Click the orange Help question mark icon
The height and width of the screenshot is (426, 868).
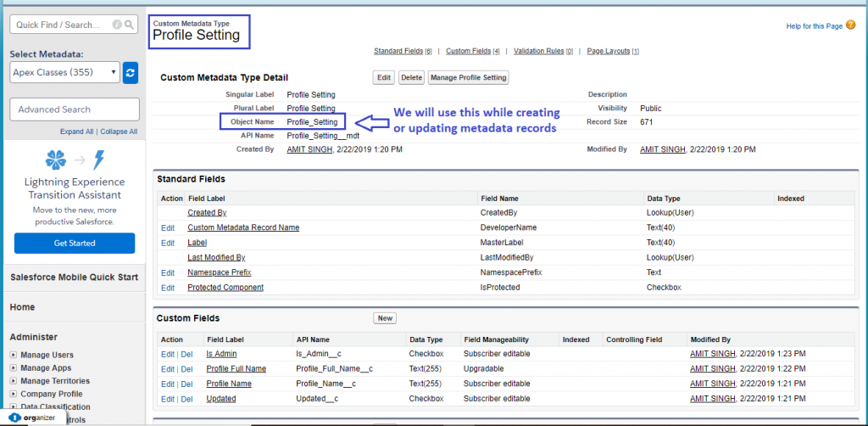[x=850, y=25]
